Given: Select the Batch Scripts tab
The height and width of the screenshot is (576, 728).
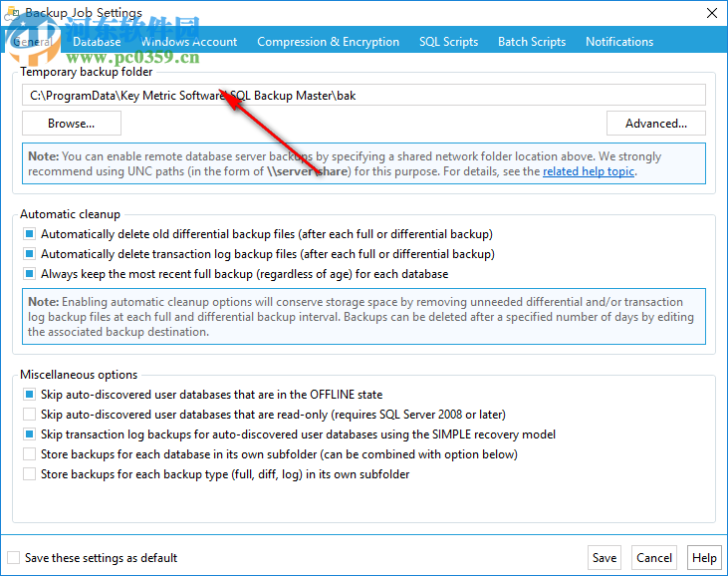Looking at the screenshot, I should pyautogui.click(x=532, y=42).
